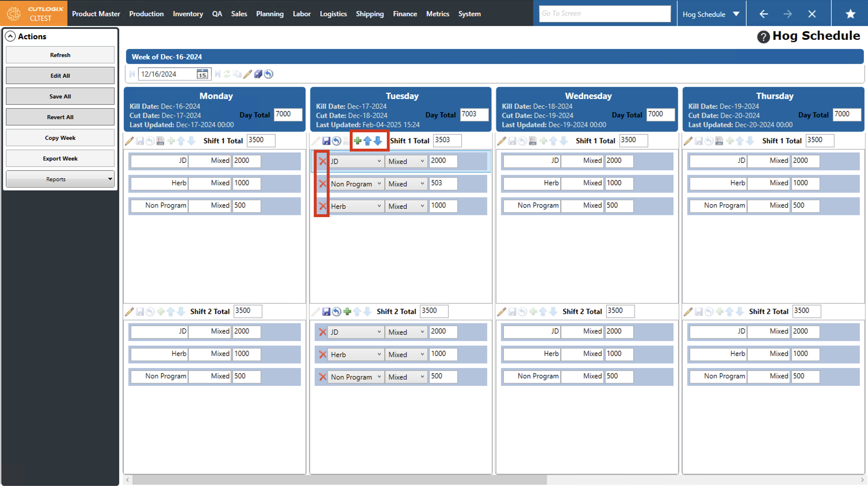Collapse the Actions panel
Image resolution: width=868 pixels, height=486 pixels.
[x=10, y=36]
